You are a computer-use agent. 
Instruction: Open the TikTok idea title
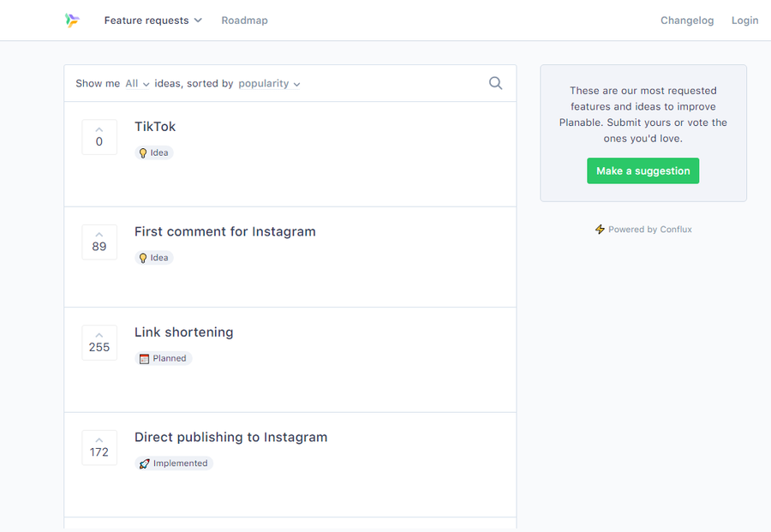pos(155,127)
